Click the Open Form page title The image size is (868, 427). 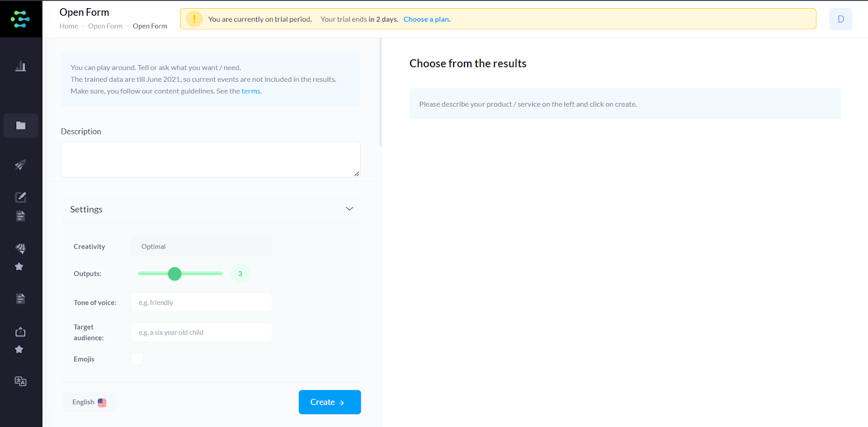[x=84, y=12]
